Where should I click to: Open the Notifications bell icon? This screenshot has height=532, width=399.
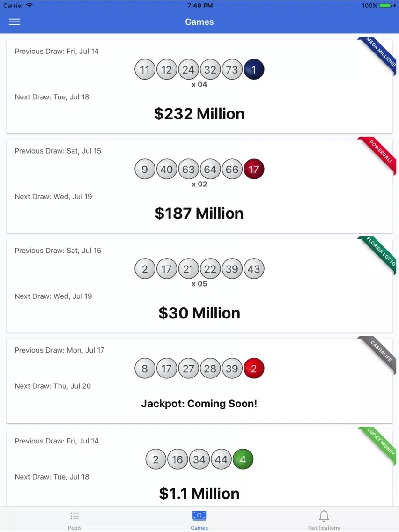point(324,516)
